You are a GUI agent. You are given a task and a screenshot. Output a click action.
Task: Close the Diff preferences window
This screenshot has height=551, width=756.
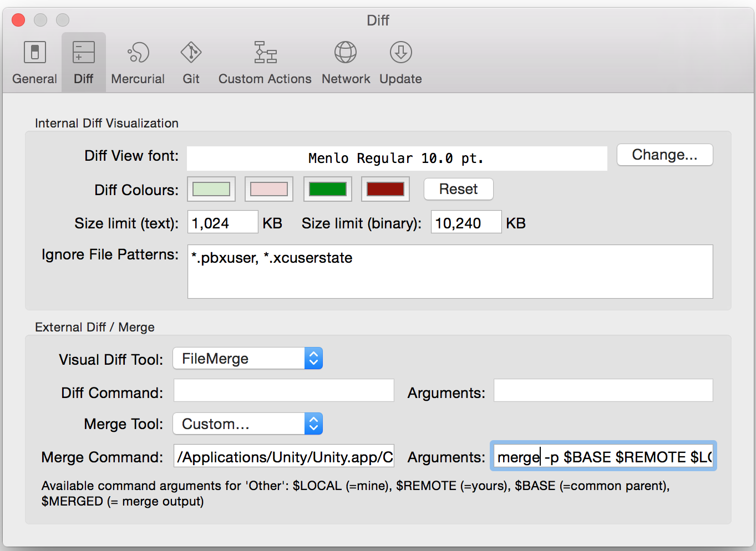click(18, 20)
